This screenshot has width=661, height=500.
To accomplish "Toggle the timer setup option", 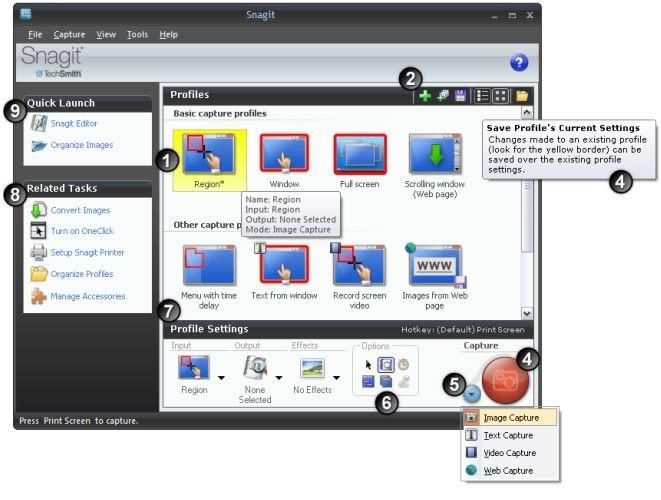I will pyautogui.click(x=403, y=364).
